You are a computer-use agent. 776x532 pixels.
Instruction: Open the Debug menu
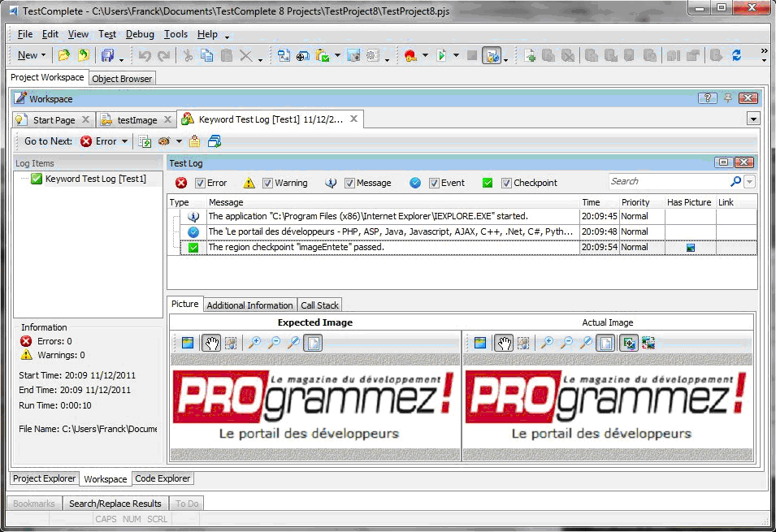coord(140,34)
